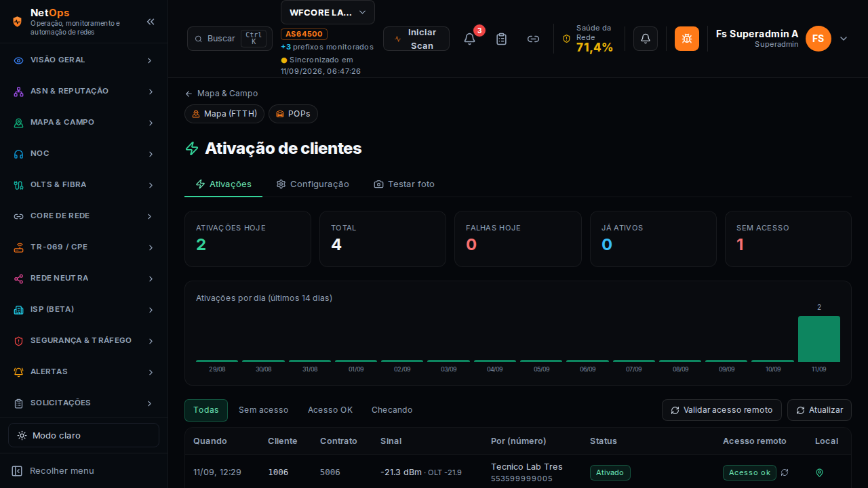Open the clipboard tasks icon in header
The height and width of the screenshot is (488, 868).
(501, 39)
